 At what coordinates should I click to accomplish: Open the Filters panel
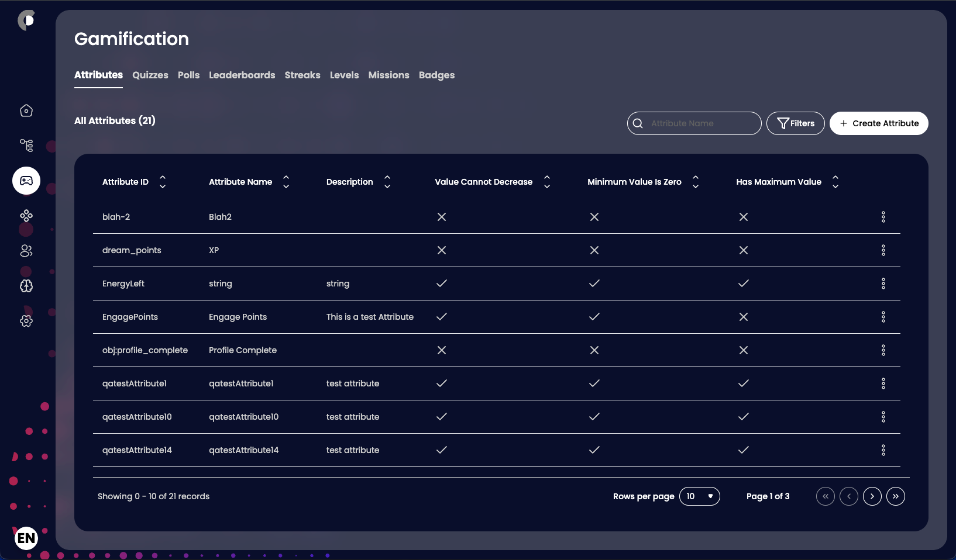(x=796, y=123)
